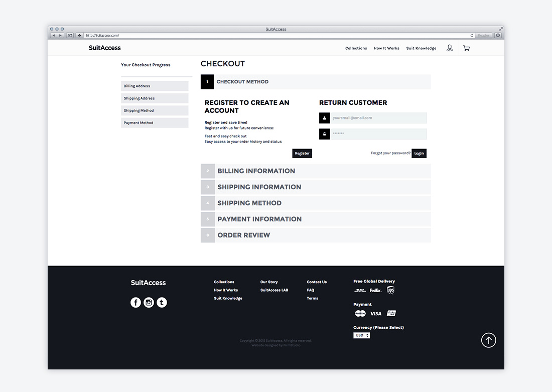
Task: Open How It Works in top navigation
Action: tap(386, 48)
